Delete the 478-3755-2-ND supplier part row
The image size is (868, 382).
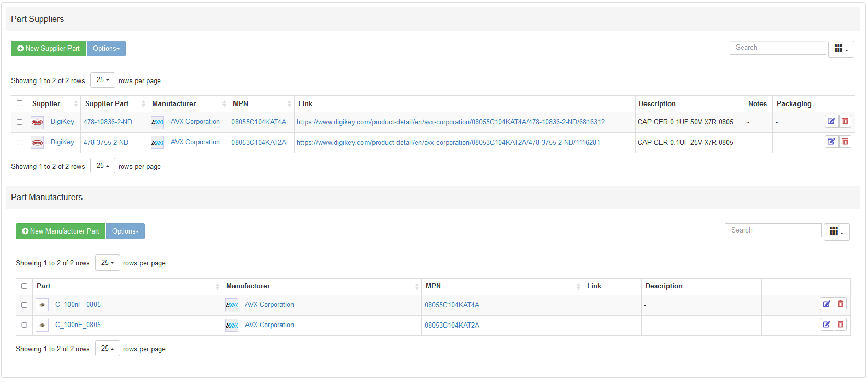point(845,142)
